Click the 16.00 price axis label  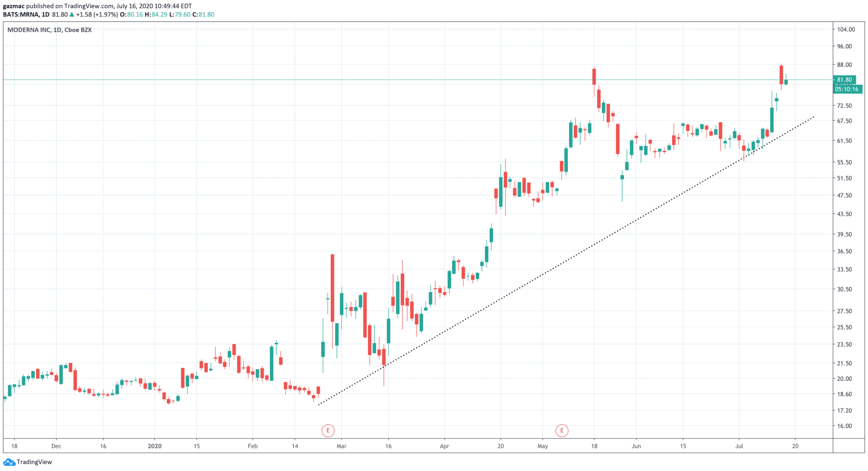844,426
